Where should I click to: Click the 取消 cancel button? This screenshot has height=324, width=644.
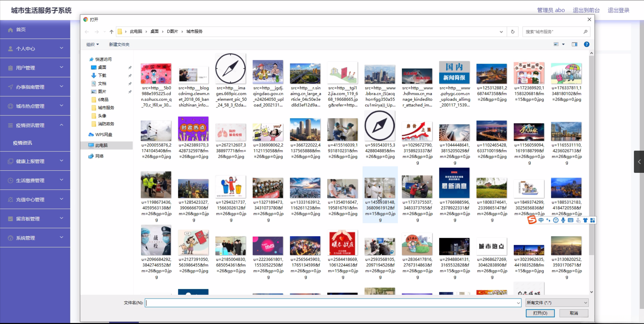point(574,313)
